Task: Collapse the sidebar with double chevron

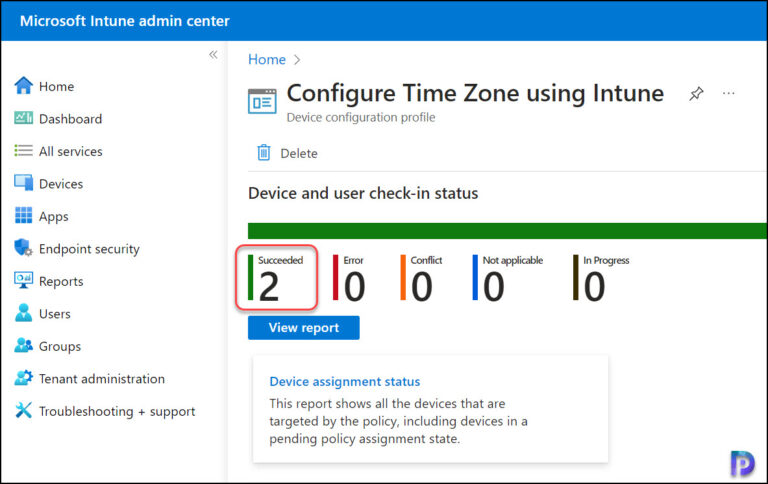Action: 213,54
